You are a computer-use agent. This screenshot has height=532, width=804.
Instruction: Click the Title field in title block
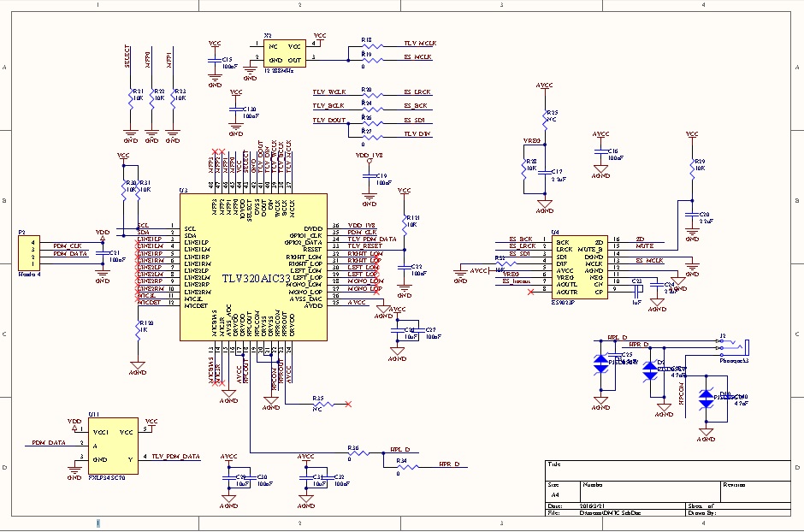click(668, 470)
